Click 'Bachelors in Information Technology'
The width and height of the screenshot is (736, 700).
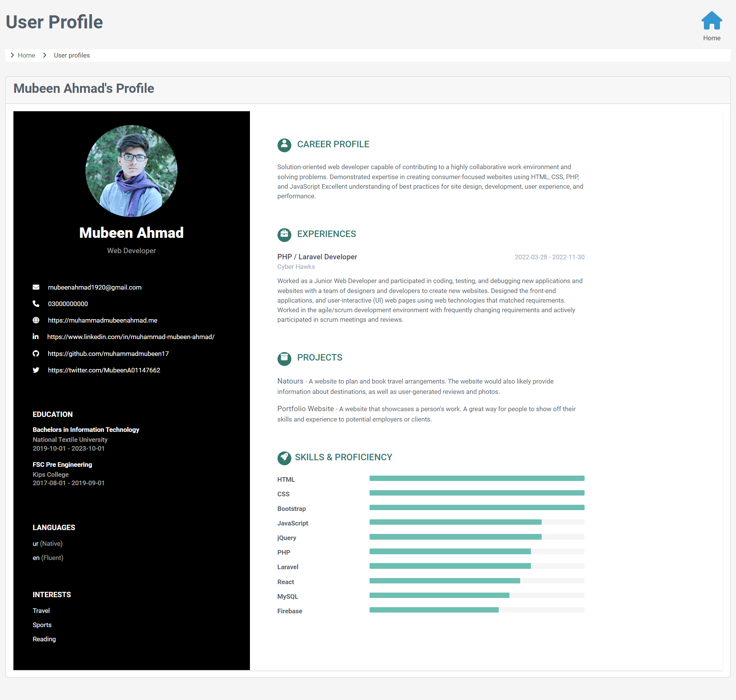coord(86,430)
